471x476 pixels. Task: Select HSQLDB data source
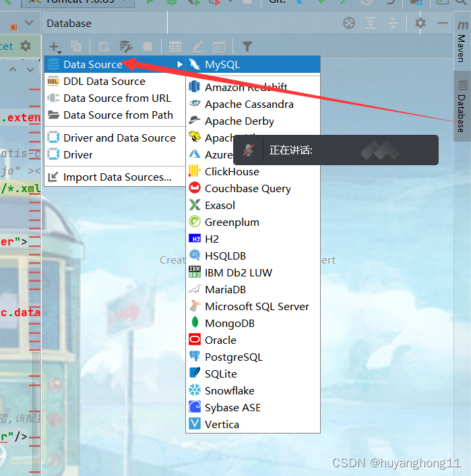(x=253, y=256)
